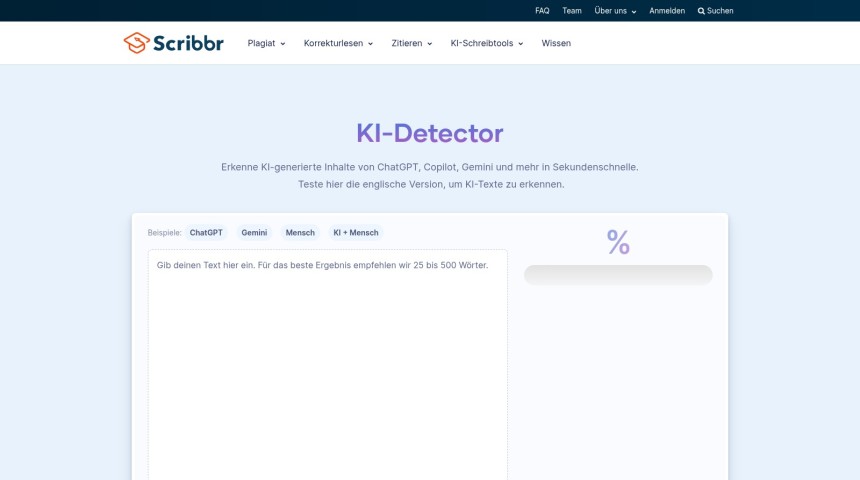Load the KI + Mensch example

(356, 233)
